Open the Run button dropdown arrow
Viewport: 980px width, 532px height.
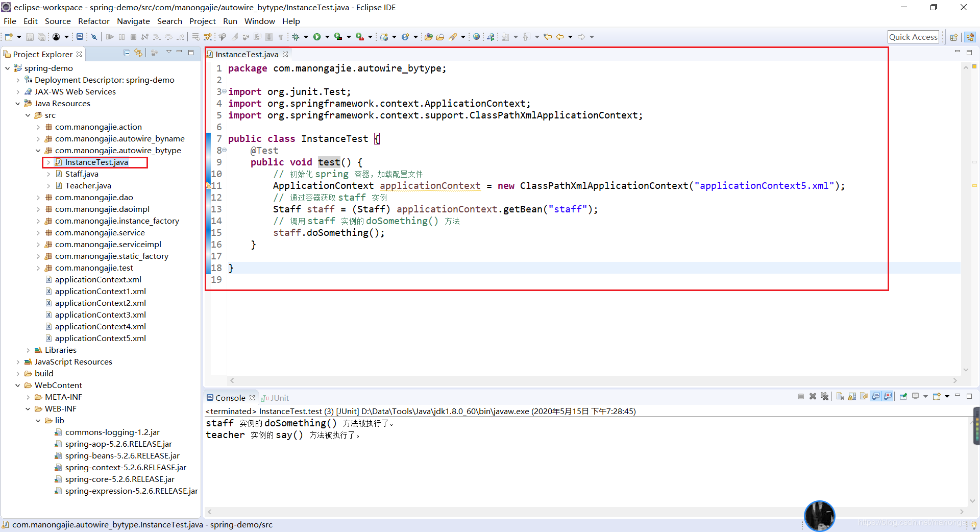coord(327,37)
